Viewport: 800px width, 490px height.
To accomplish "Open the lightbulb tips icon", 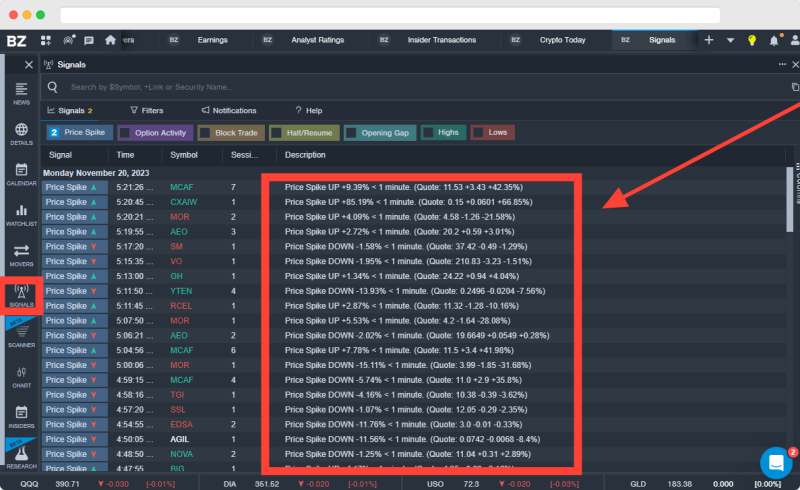I will [752, 40].
